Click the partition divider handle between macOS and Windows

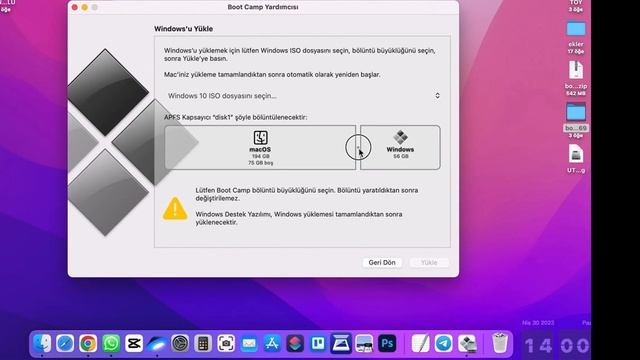coord(358,147)
